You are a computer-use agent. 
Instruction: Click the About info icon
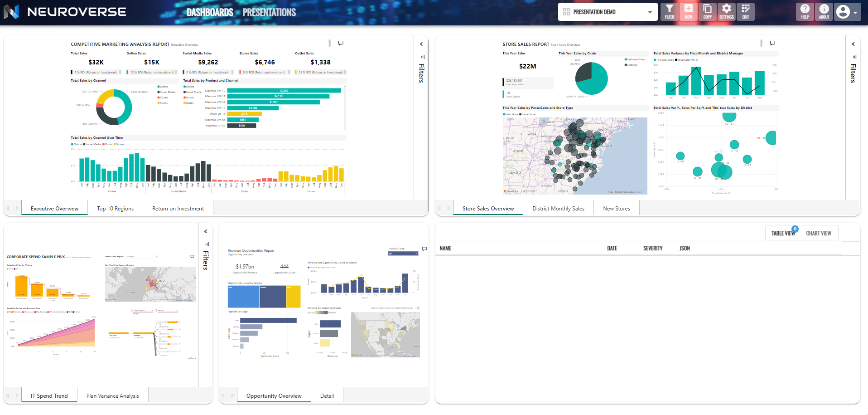824,12
